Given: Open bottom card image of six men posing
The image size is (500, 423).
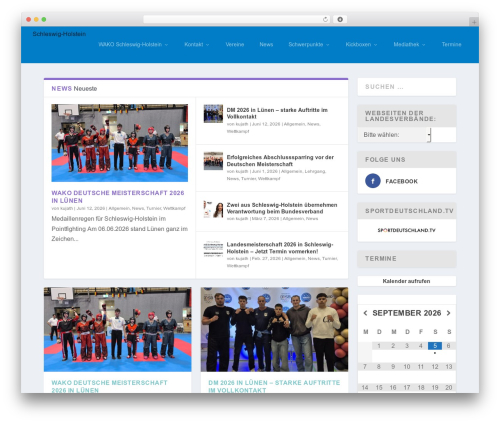Looking at the screenshot, I should coord(274,329).
